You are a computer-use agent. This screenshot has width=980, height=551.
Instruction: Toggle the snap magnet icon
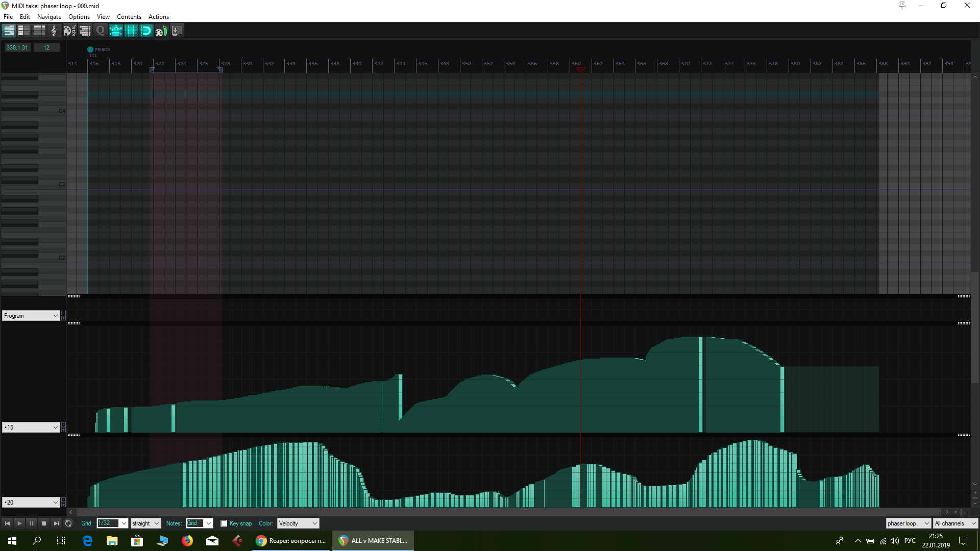(146, 31)
